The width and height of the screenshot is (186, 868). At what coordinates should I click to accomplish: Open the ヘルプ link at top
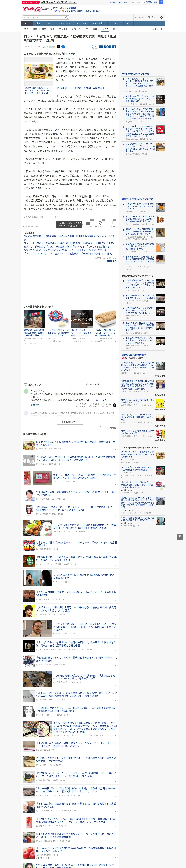coord(127,2)
